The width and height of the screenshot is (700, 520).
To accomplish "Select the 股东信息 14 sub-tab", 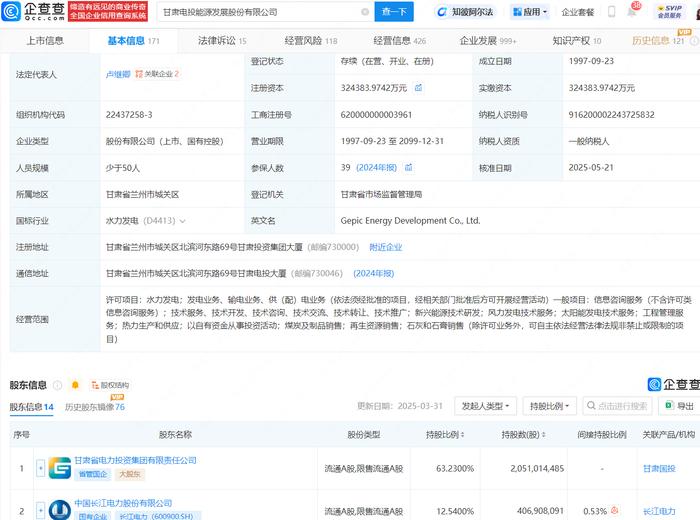I will point(31,407).
